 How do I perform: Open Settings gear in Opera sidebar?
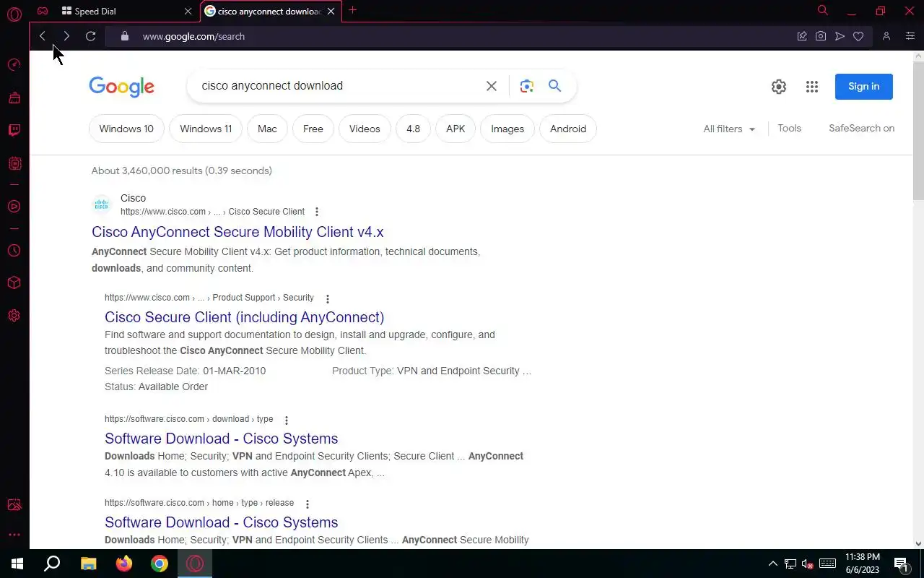pos(14,316)
